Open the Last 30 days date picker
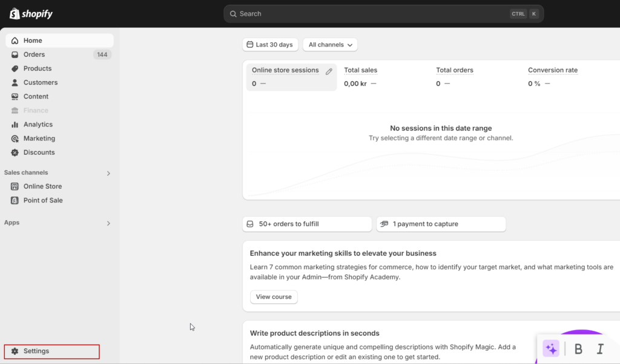 click(270, 45)
